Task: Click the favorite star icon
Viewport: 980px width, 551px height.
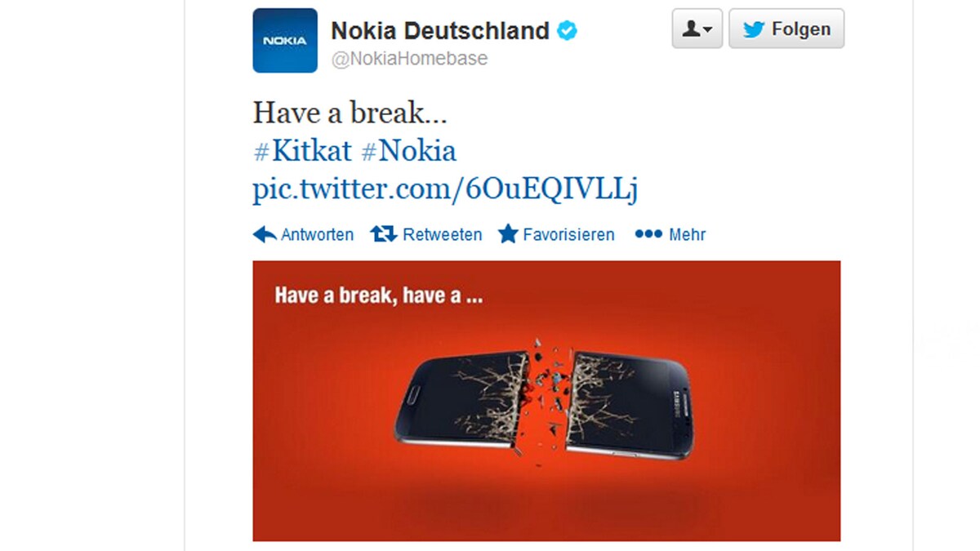Action: pyautogui.click(x=508, y=234)
